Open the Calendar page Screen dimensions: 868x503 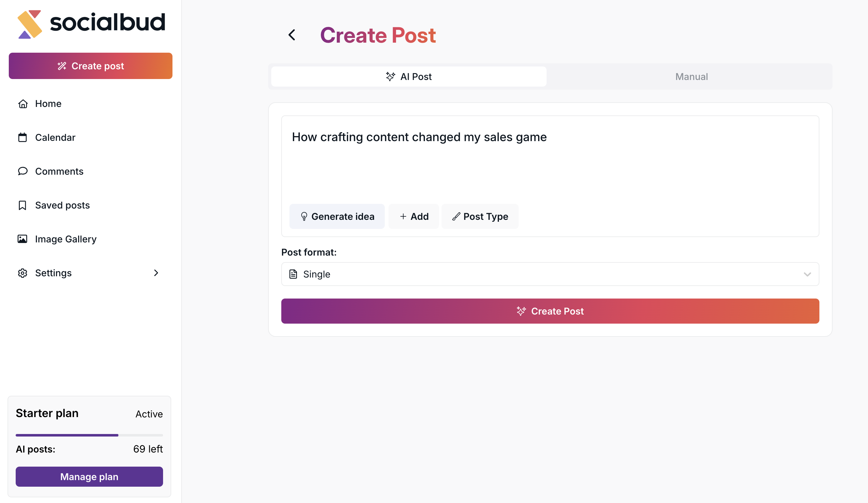click(x=55, y=137)
